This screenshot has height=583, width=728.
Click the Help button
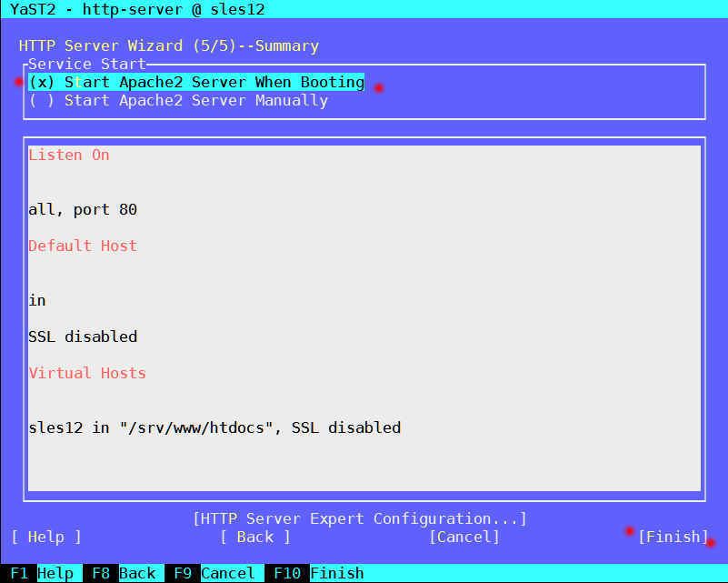tap(46, 537)
